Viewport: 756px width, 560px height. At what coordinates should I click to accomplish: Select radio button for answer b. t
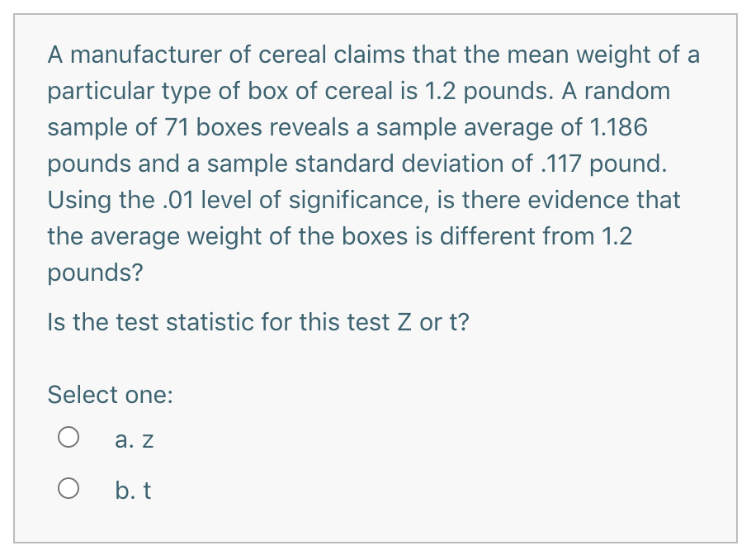click(69, 489)
